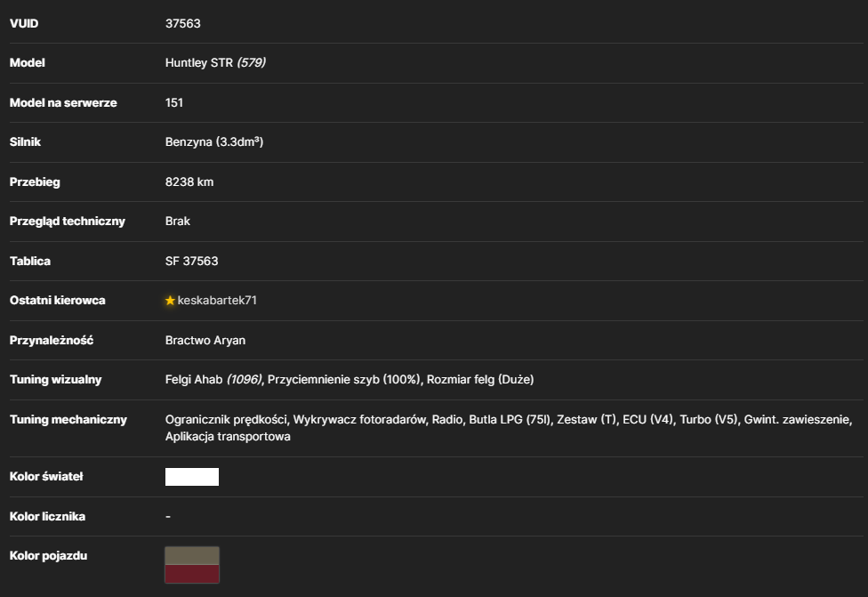Click Turbo (V5) tuning entry

tap(709, 420)
